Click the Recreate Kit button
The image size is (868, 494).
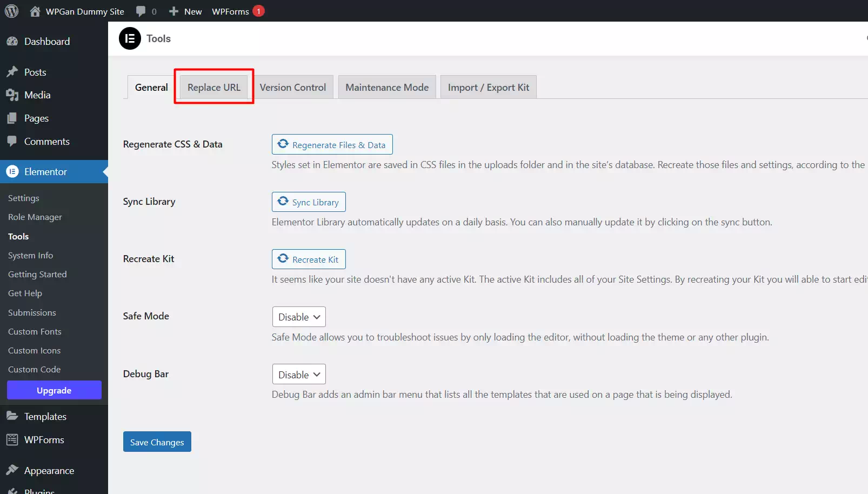click(x=309, y=259)
